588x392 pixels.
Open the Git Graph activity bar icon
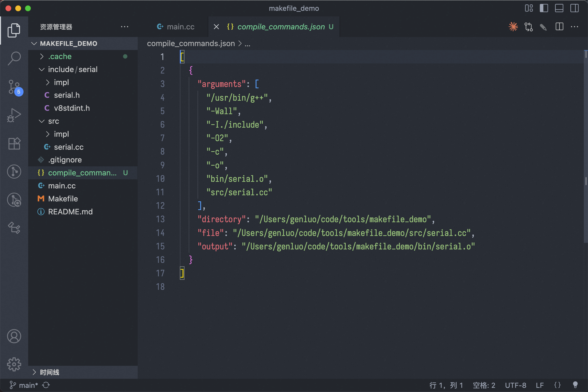pos(14,171)
